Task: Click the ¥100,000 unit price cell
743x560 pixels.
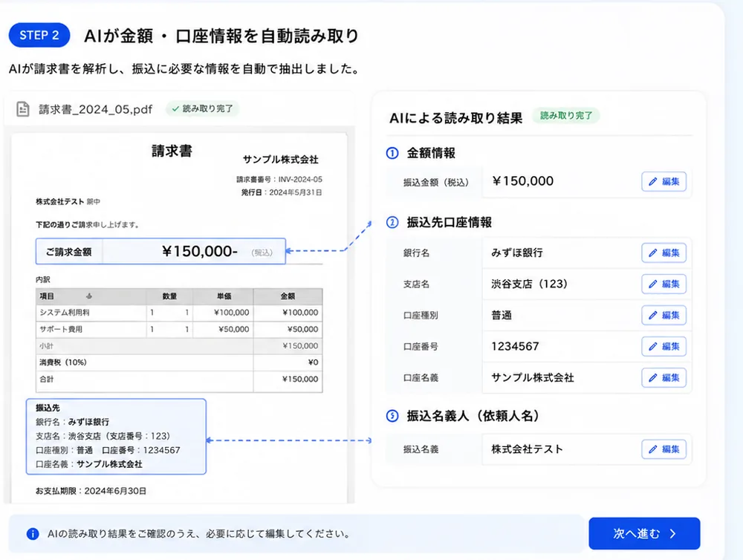Action: click(x=223, y=313)
